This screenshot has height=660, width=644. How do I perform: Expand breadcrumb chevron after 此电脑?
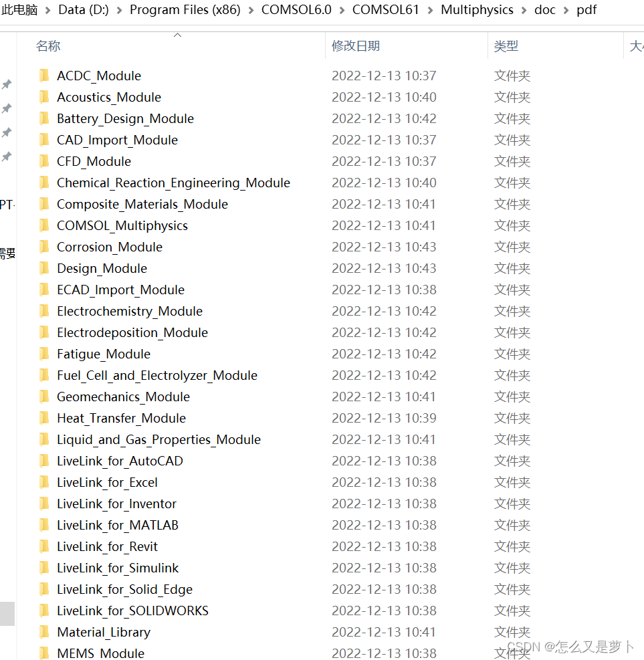(48, 10)
